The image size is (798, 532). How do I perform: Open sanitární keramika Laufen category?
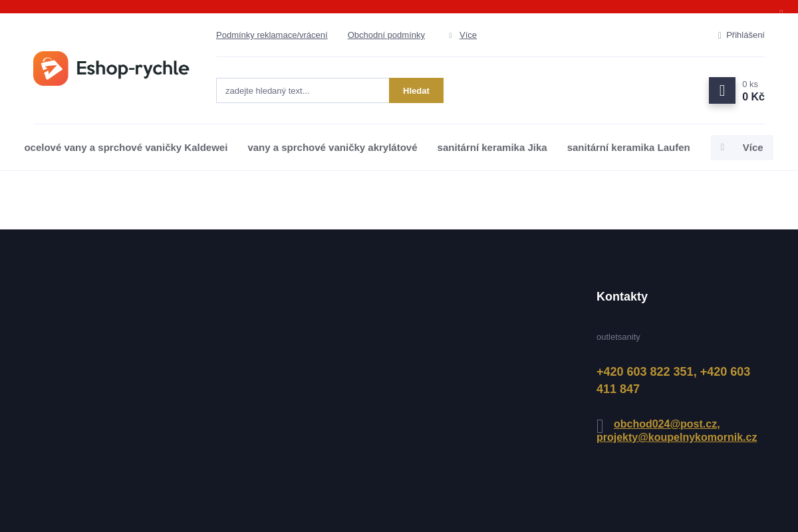click(x=628, y=148)
